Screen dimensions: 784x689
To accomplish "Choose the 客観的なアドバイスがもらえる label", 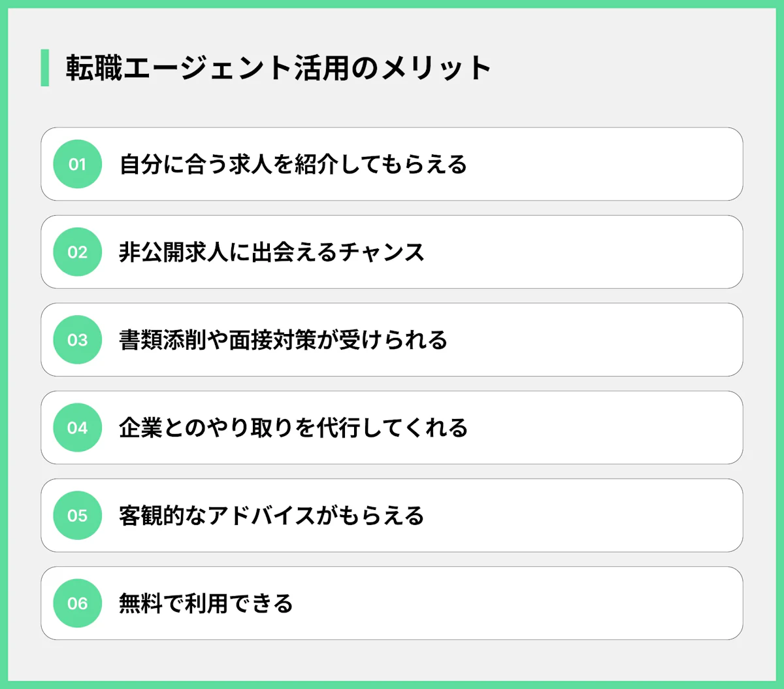I will tap(271, 515).
